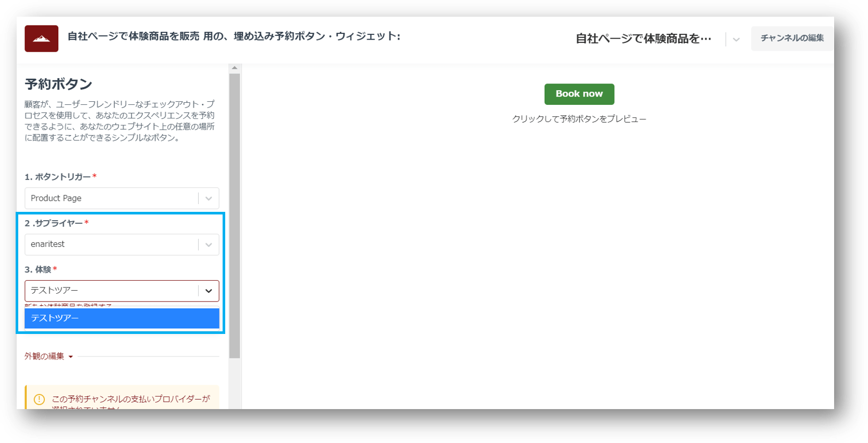Viewport: 868px width, 443px height.
Task: Click the partially hidden red link under 体験
Action: (x=68, y=305)
